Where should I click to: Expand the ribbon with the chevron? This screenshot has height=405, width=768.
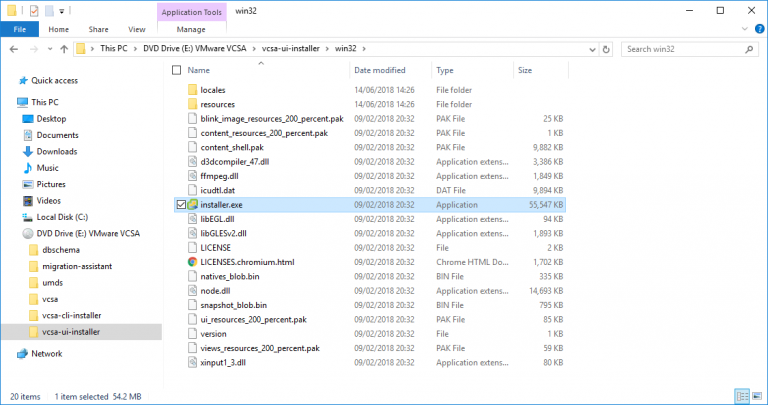[x=744, y=29]
